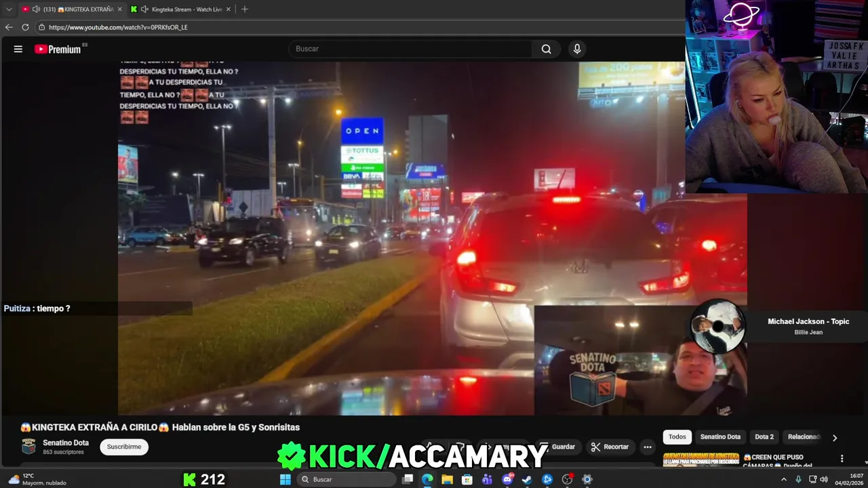The image size is (868, 488).
Task: Open options menu for CREEN QUE PUSO video
Action: click(x=842, y=459)
